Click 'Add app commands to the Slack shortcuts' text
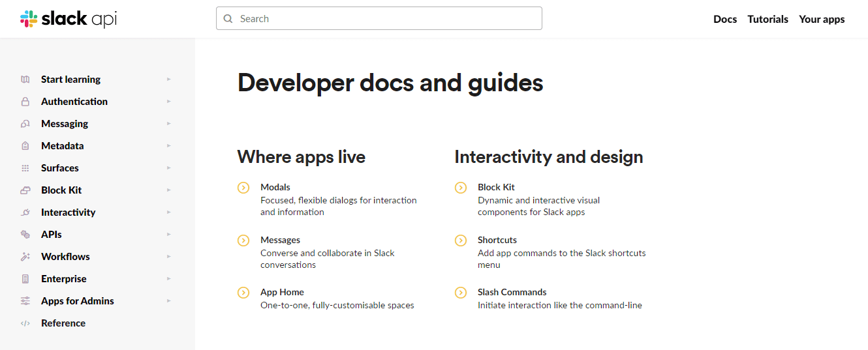868x350 pixels. (x=562, y=253)
